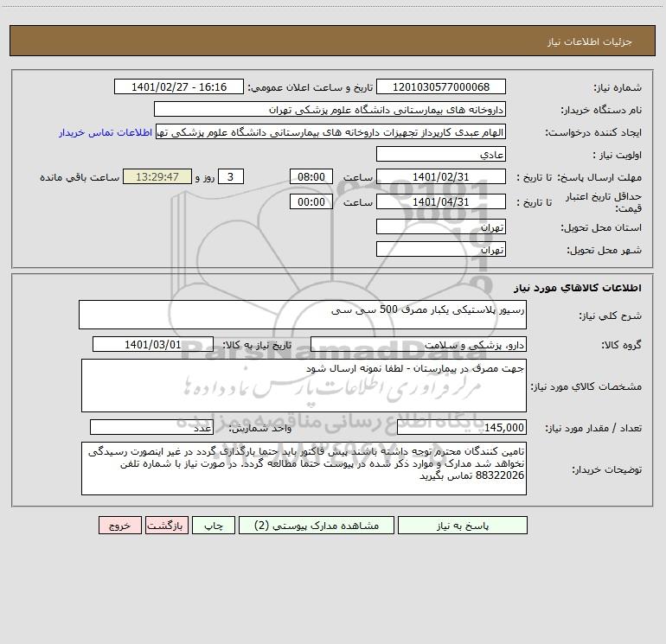This screenshot has width=666, height=644.
Task: Click delivery province field 'تهران'
Action: (x=441, y=226)
